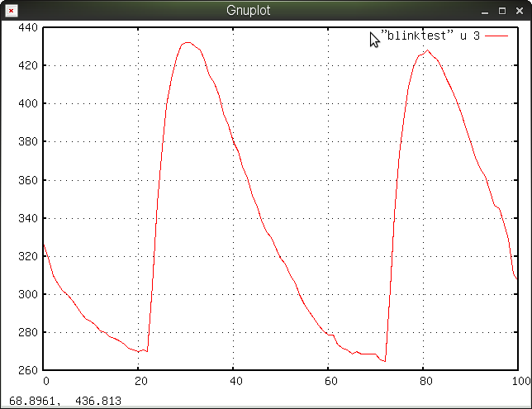The width and height of the screenshot is (532, 409).
Task: Click the second peak of the red curve
Action: point(427,50)
